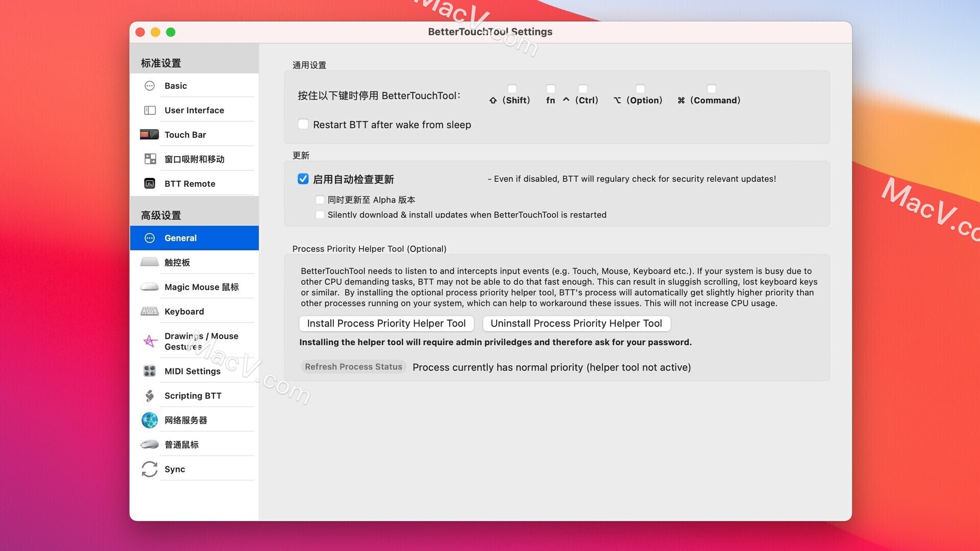This screenshot has height=551, width=980.
Task: Open Drawings / Mouse Gestures settings
Action: 194,341
